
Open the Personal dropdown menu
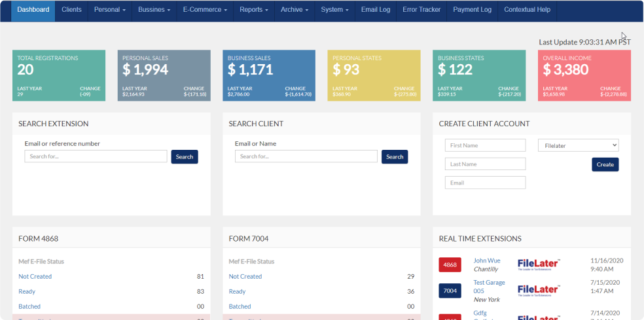coord(109,10)
